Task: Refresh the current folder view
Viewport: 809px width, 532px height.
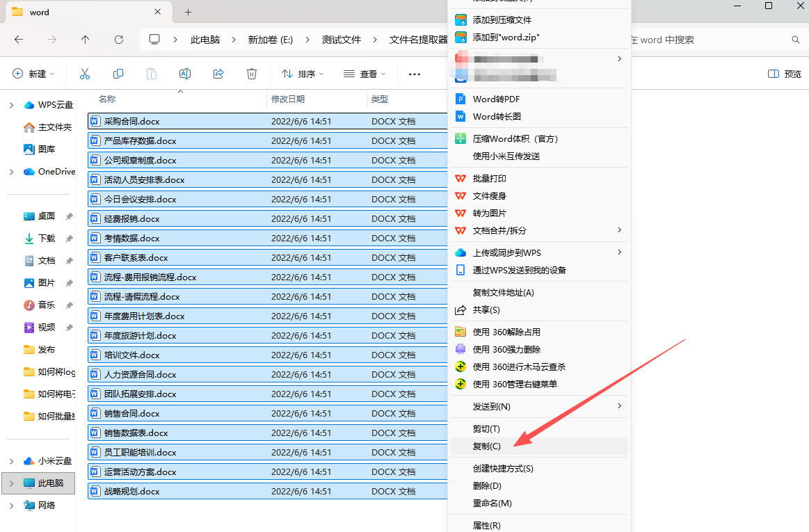Action: pyautogui.click(x=119, y=40)
